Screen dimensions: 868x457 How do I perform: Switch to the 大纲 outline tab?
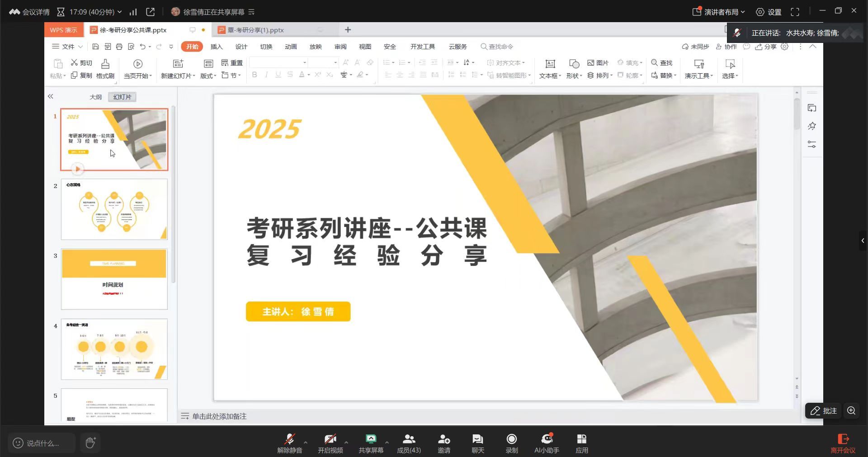point(95,97)
